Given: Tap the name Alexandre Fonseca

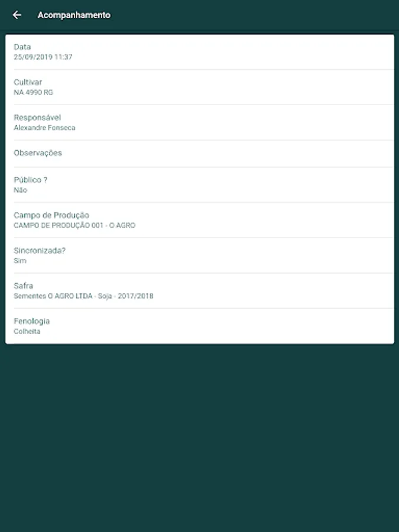Looking at the screenshot, I should (x=44, y=128).
